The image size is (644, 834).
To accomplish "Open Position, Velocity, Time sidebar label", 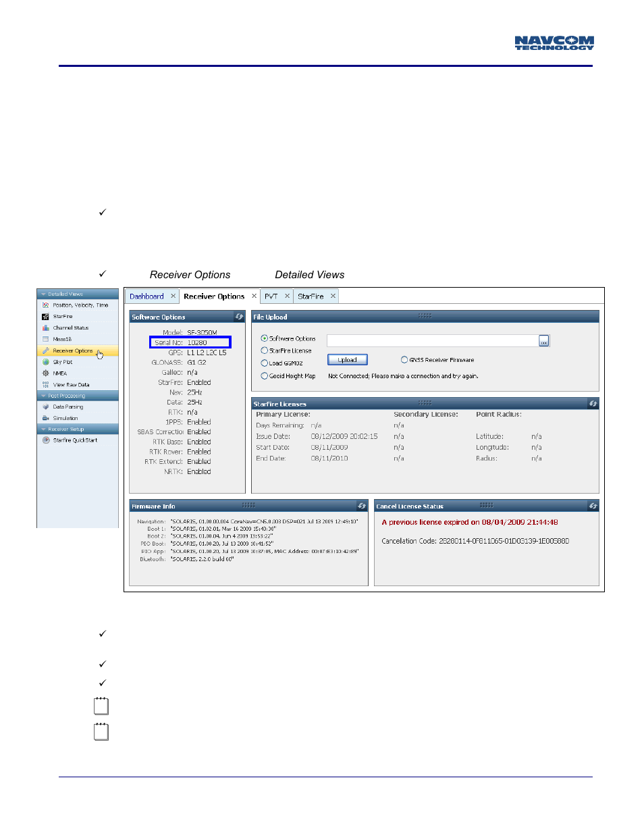I will click(x=80, y=305).
